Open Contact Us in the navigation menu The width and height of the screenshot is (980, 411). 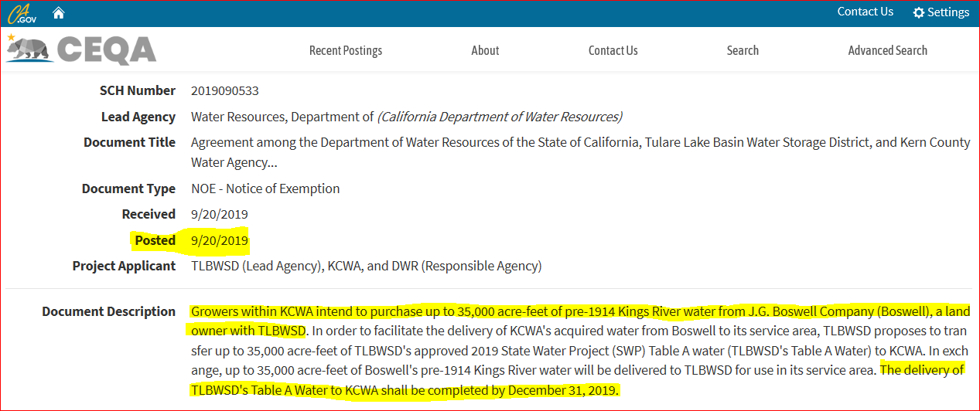point(613,50)
